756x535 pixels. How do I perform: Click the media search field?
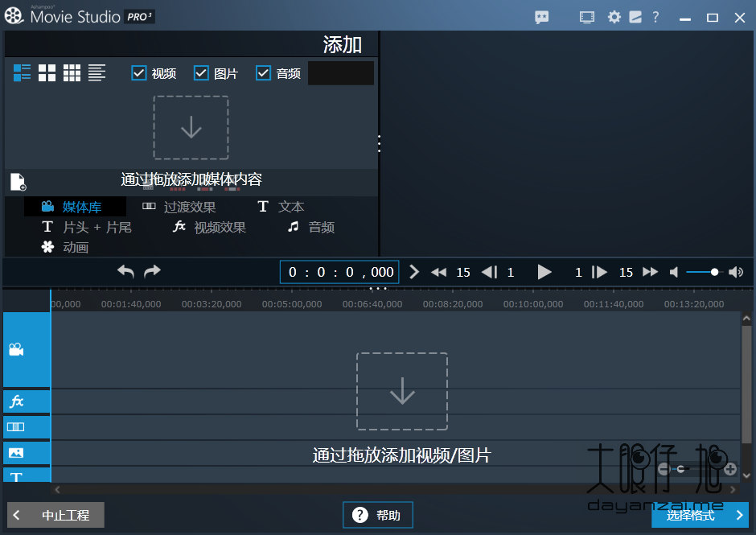[x=341, y=73]
